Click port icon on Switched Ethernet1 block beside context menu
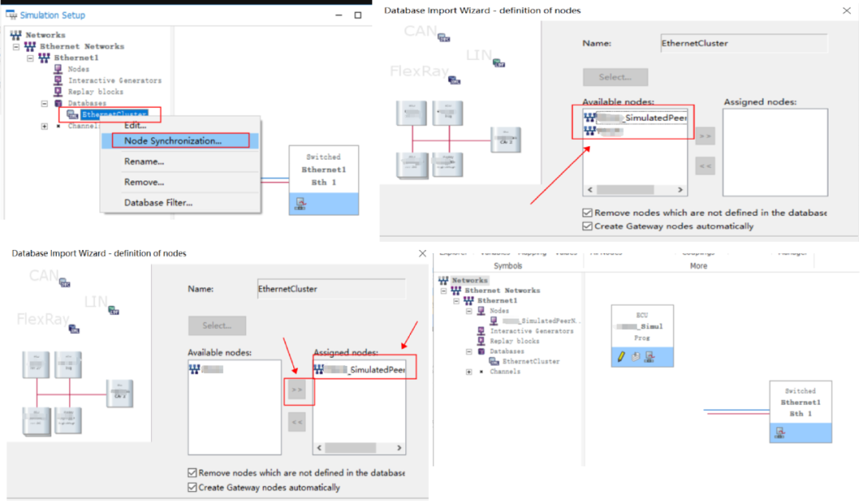863x504 pixels. (x=300, y=204)
